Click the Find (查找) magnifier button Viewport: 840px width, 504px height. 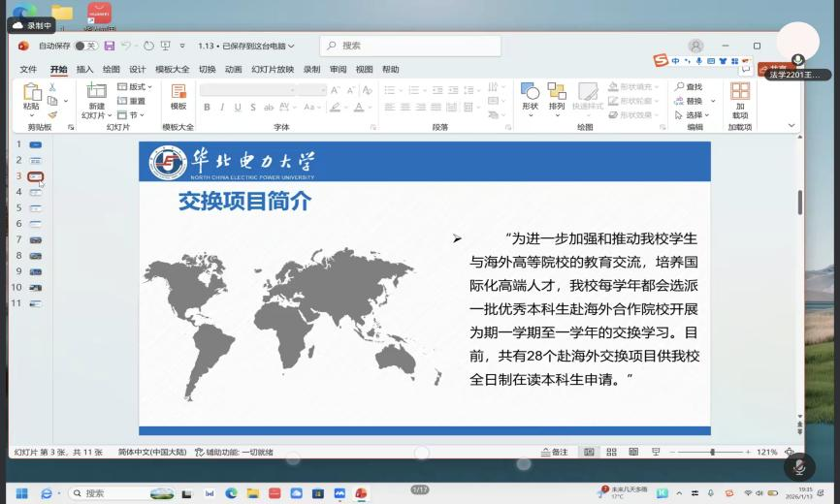[690, 87]
